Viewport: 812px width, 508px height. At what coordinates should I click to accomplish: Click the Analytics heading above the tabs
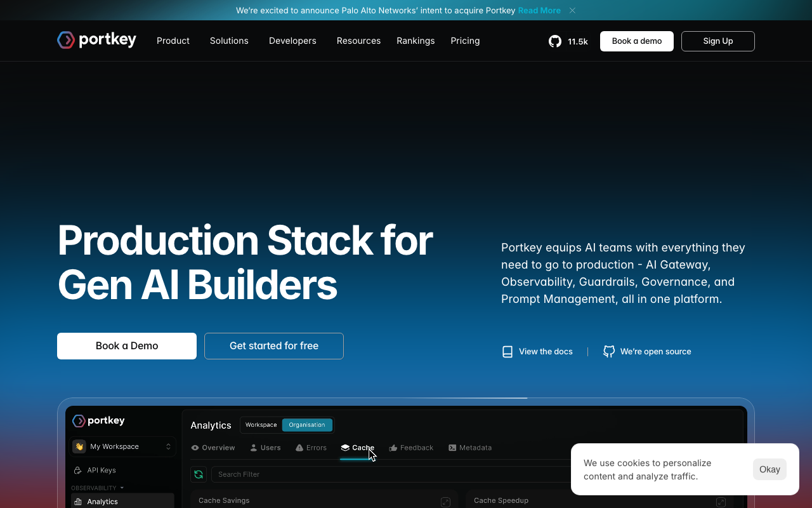tap(211, 425)
